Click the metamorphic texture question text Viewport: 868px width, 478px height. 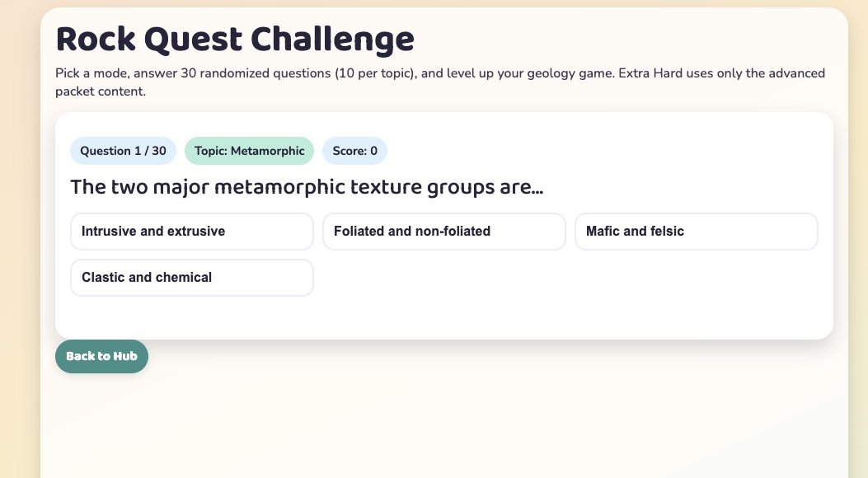click(307, 186)
